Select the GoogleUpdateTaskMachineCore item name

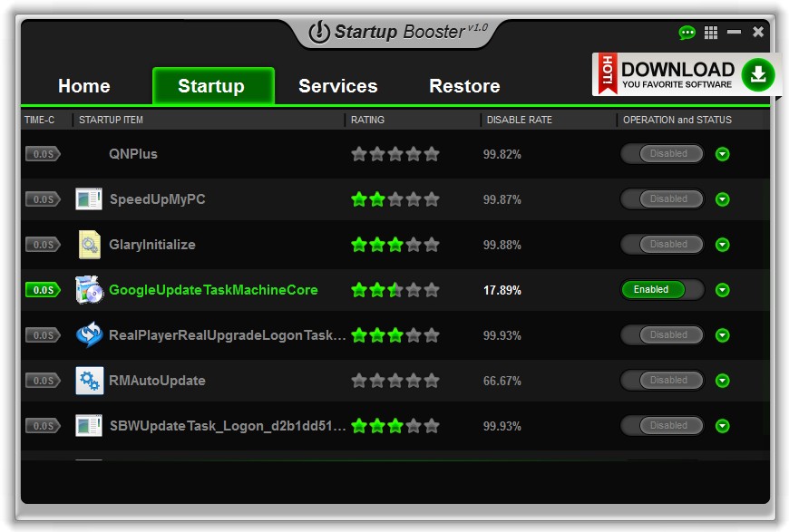pyautogui.click(x=213, y=290)
